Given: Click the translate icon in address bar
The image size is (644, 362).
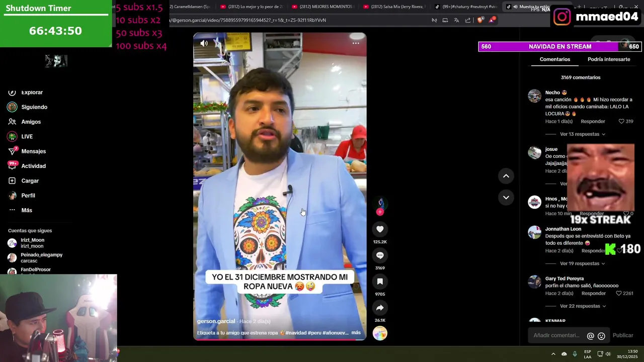Looking at the screenshot, I should [x=456, y=20].
